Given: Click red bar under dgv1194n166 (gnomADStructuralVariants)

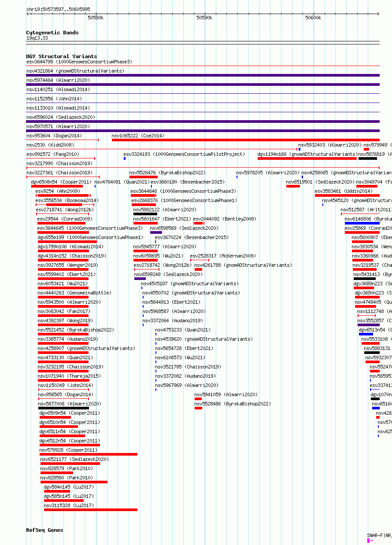Looking at the screenshot, I should click(x=307, y=158).
